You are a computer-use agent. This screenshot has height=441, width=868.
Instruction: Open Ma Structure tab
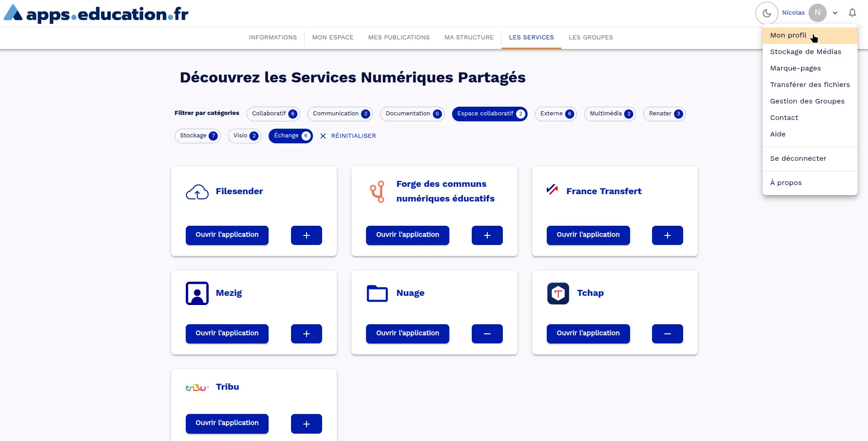469,38
